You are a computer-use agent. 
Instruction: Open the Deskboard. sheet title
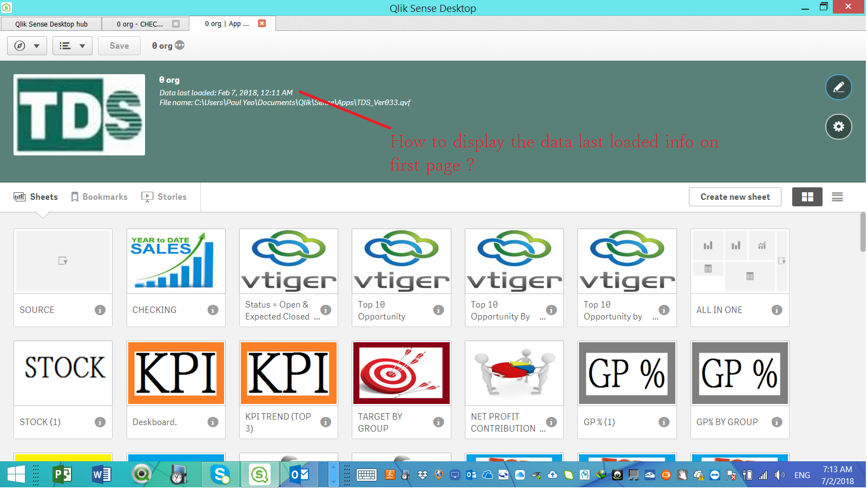pyautogui.click(x=155, y=422)
